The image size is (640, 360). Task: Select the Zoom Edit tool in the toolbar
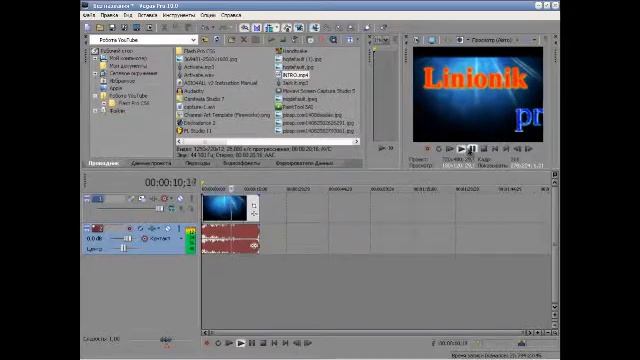tap(351, 28)
